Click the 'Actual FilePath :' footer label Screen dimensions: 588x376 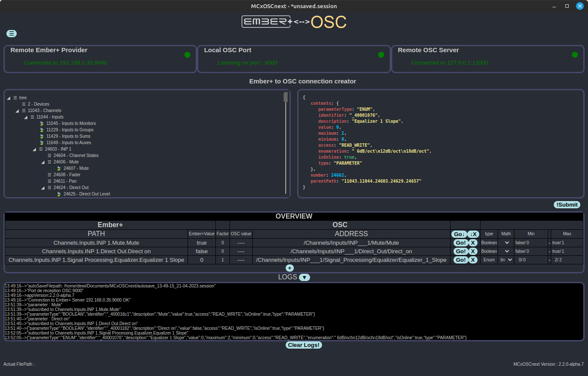[x=19, y=364]
